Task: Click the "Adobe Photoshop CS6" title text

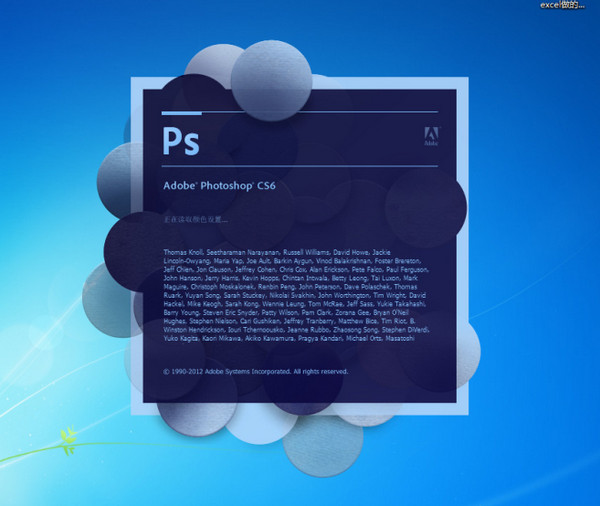Action: (219, 186)
